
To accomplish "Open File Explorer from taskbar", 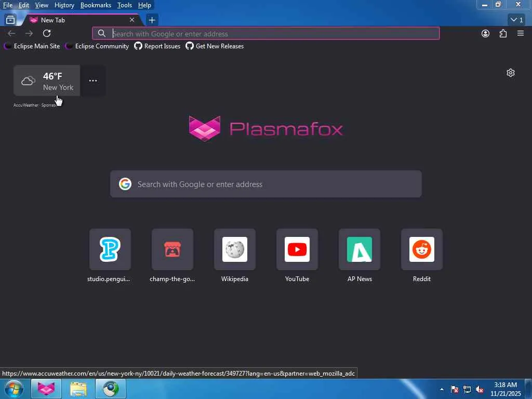I will pos(78,389).
